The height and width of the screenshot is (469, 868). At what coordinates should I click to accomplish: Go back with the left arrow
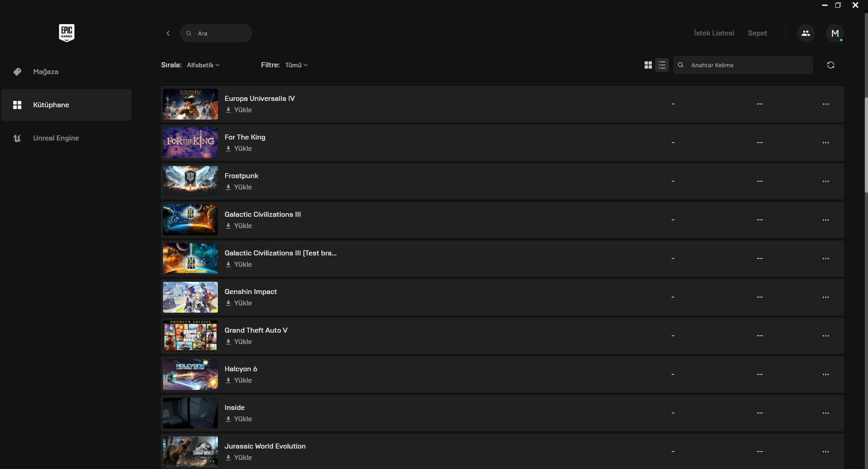pyautogui.click(x=168, y=33)
